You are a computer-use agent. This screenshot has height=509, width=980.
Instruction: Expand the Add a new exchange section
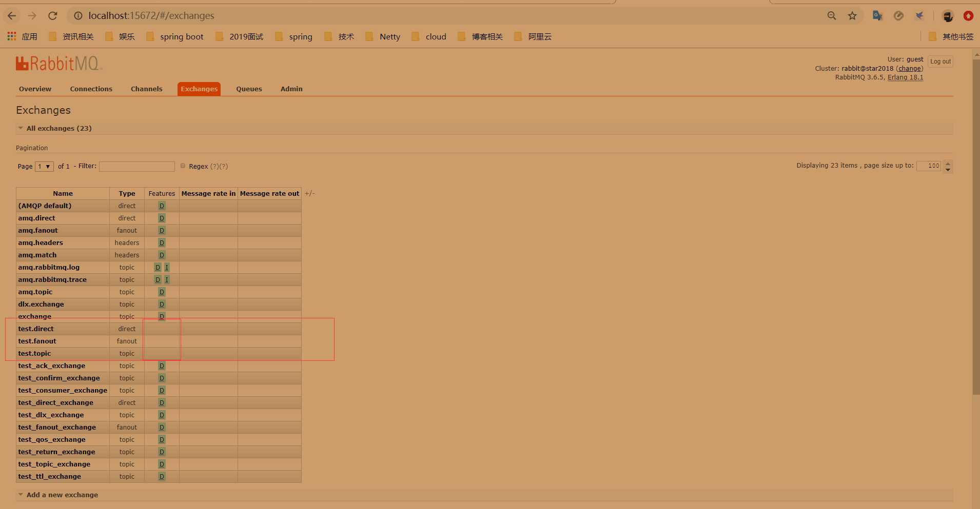click(x=62, y=495)
